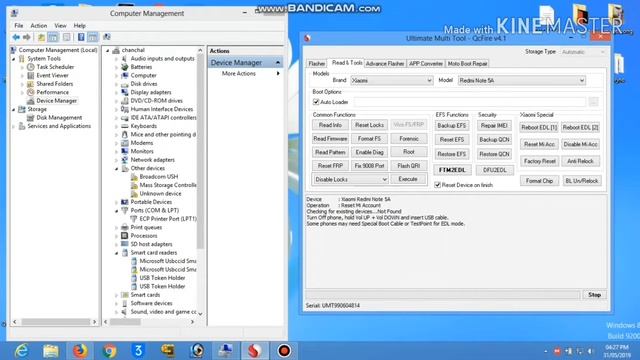Open Google Chrome from the taskbar
The height and width of the screenshot is (360, 640).
[109, 351]
